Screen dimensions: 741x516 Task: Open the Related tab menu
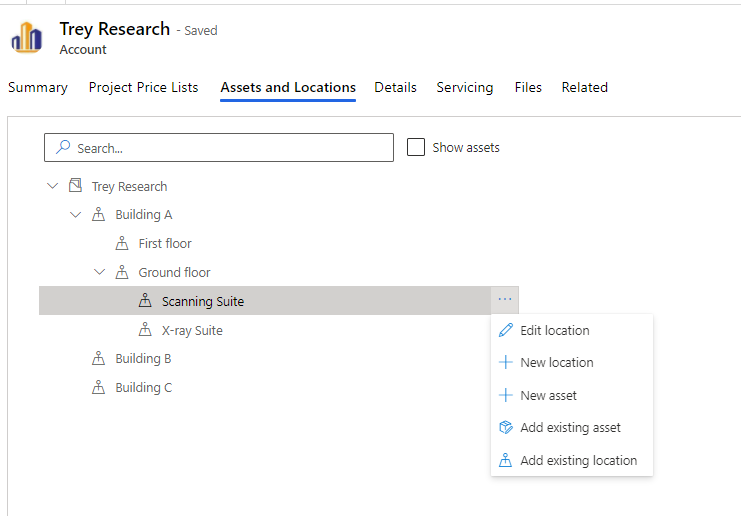pyautogui.click(x=585, y=87)
